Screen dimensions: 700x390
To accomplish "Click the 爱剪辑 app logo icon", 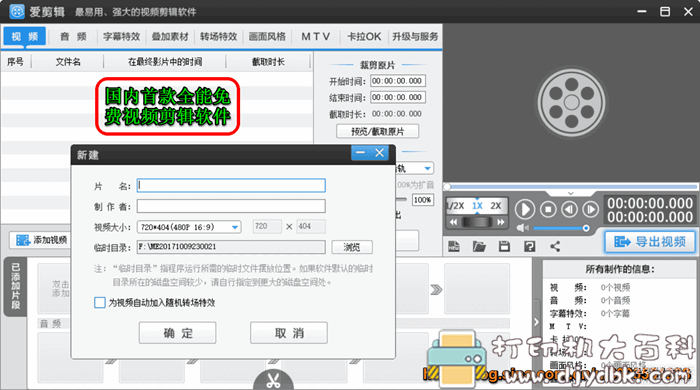I will click(x=17, y=11).
